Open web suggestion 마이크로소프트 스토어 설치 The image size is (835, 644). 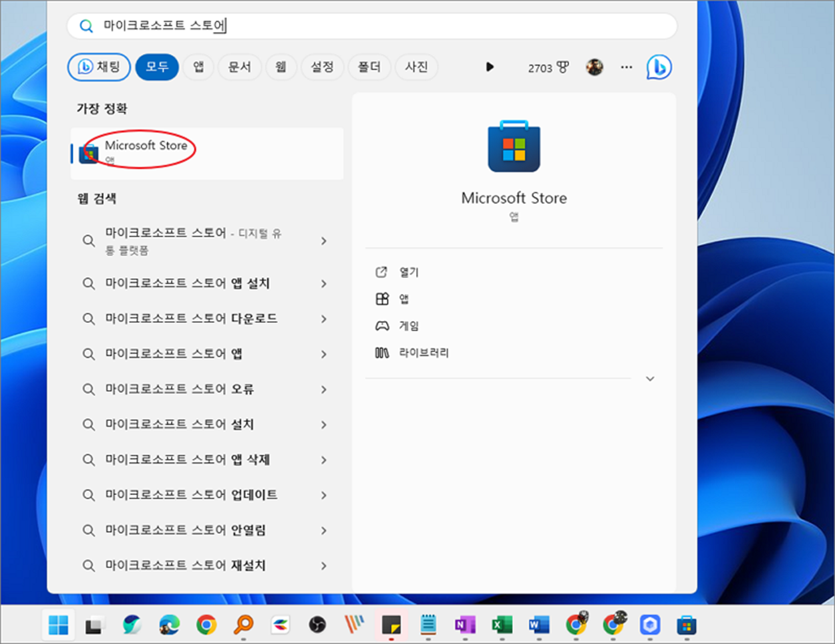point(206,425)
